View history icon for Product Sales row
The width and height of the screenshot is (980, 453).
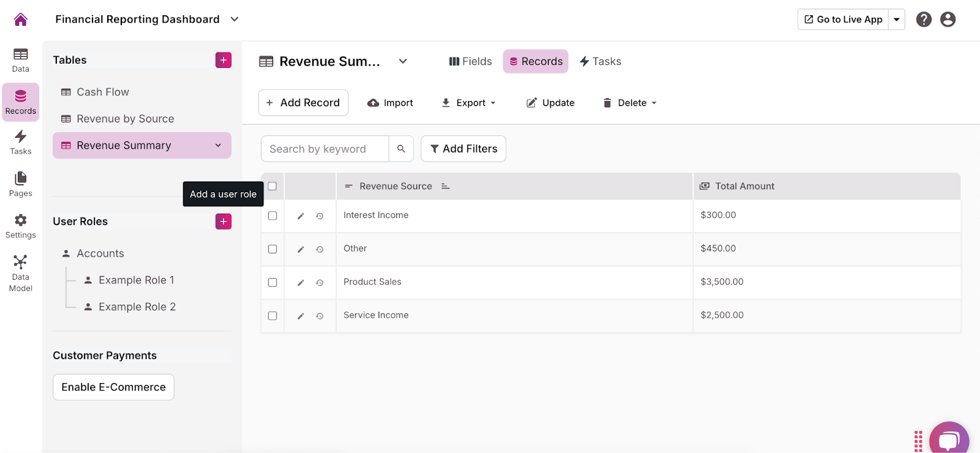click(x=320, y=283)
